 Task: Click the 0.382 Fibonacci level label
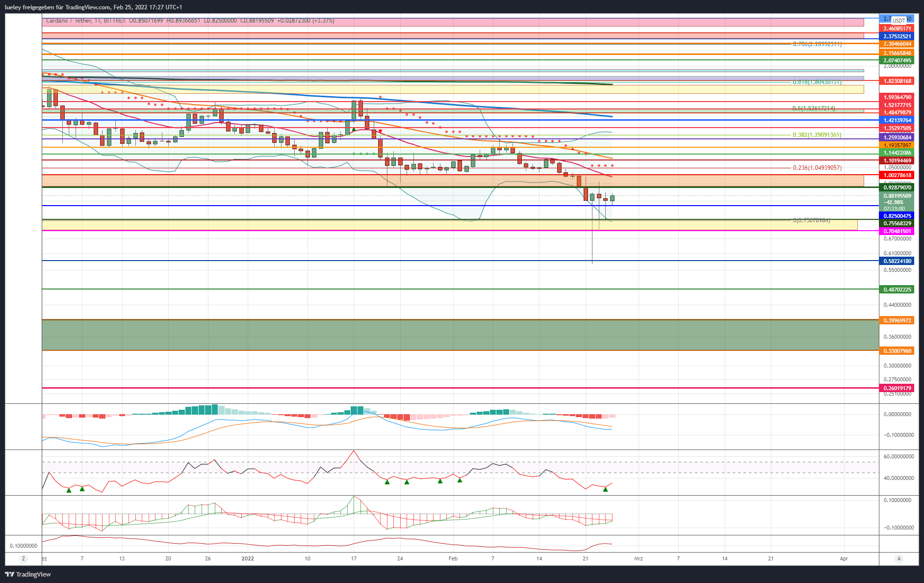817,135
